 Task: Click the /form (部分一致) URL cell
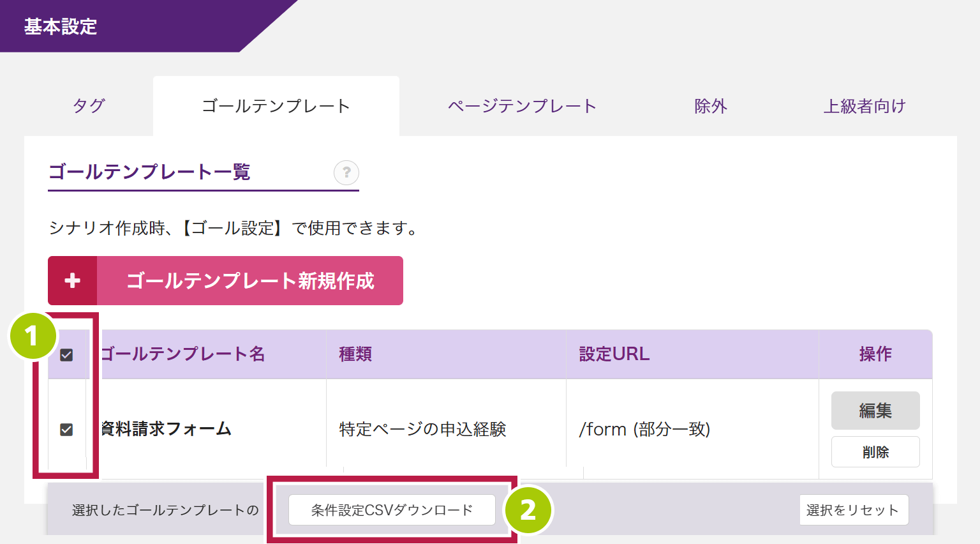644,429
